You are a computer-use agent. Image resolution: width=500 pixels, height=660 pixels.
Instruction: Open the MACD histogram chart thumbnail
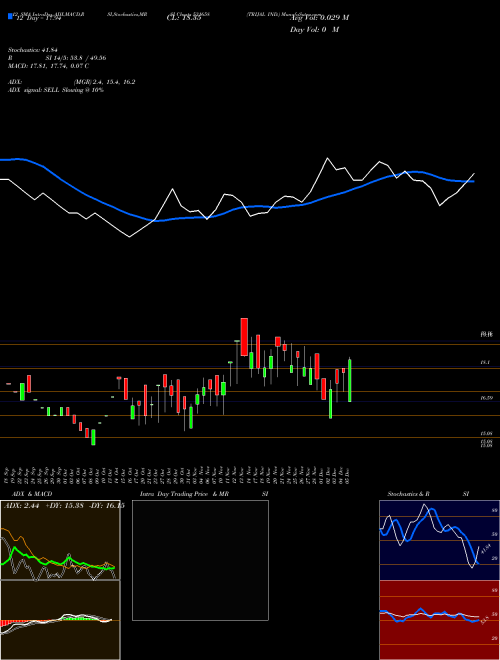60,620
